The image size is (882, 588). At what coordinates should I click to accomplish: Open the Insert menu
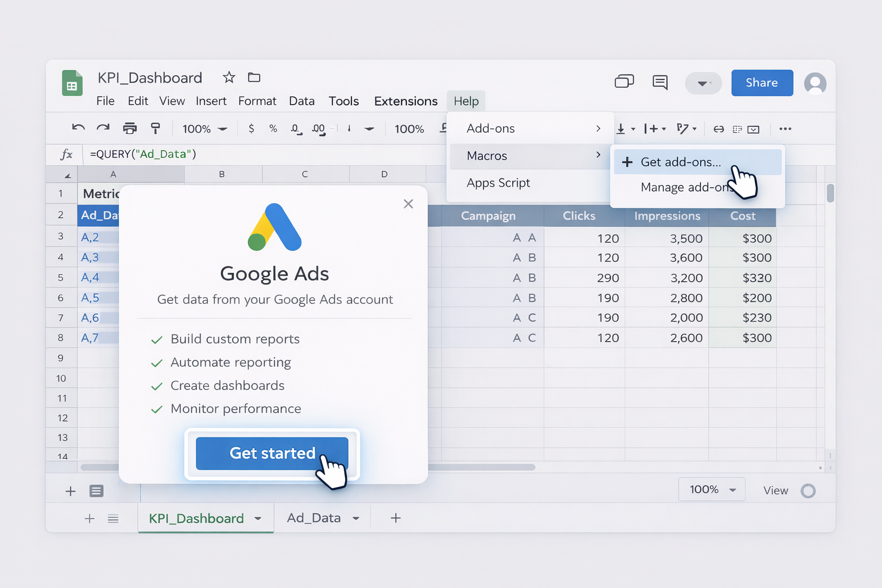[x=211, y=101]
